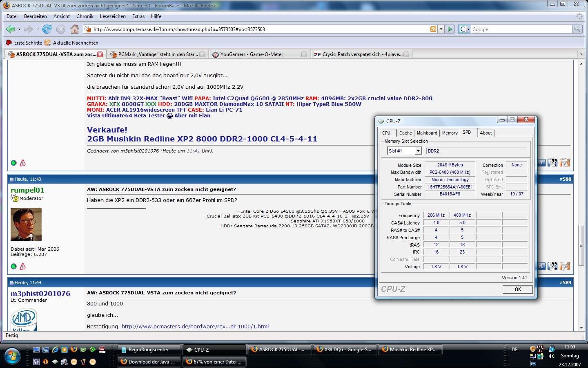This screenshot has width=588, height=368.
Task: Click the DE language bar indicator
Action: pos(514,350)
